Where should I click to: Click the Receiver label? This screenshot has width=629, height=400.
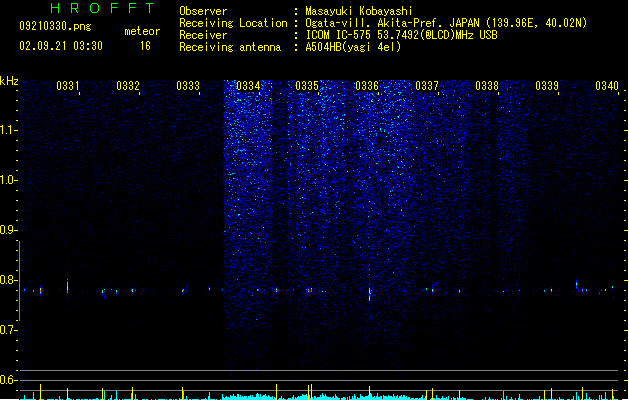(x=203, y=35)
